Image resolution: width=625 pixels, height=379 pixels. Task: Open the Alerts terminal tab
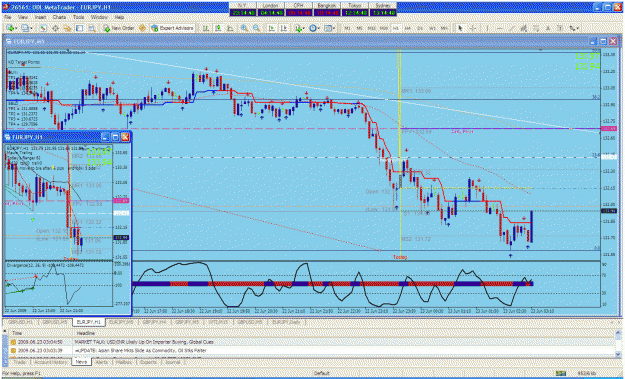coord(102,362)
